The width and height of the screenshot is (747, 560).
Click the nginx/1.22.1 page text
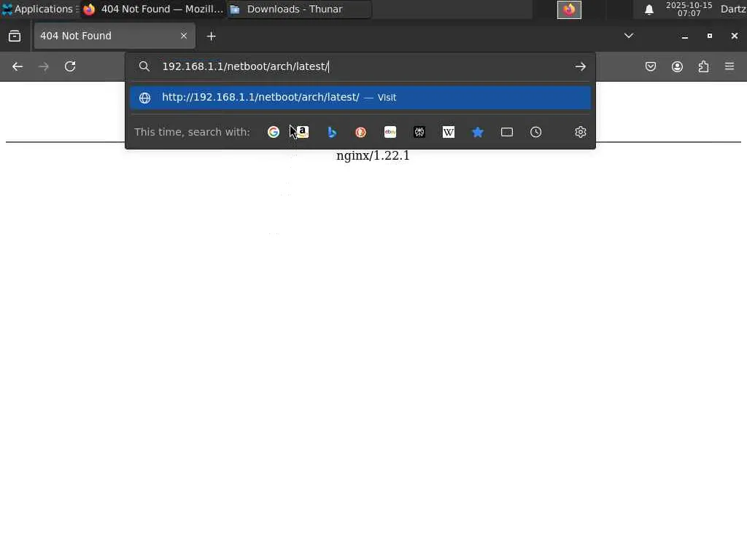tap(373, 156)
